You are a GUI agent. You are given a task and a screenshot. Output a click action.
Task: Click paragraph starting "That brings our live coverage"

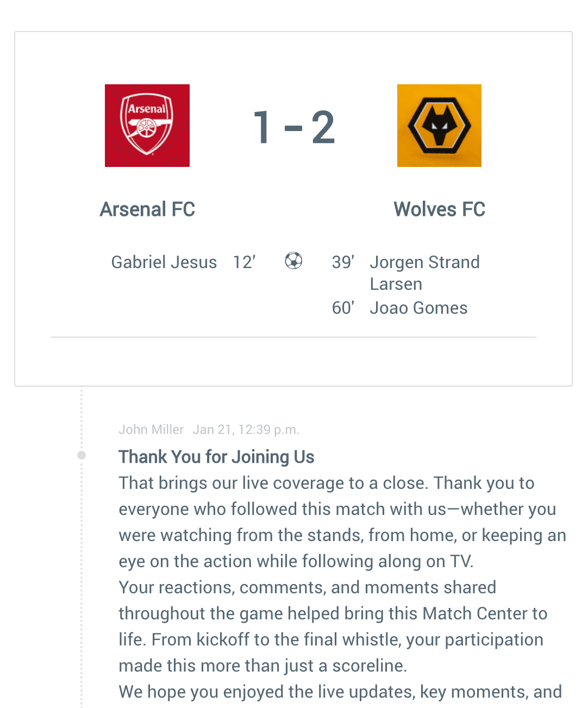(x=337, y=522)
